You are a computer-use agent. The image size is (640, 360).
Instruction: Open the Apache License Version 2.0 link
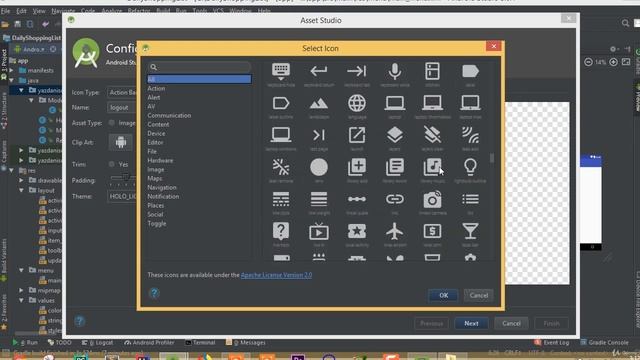(x=276, y=275)
